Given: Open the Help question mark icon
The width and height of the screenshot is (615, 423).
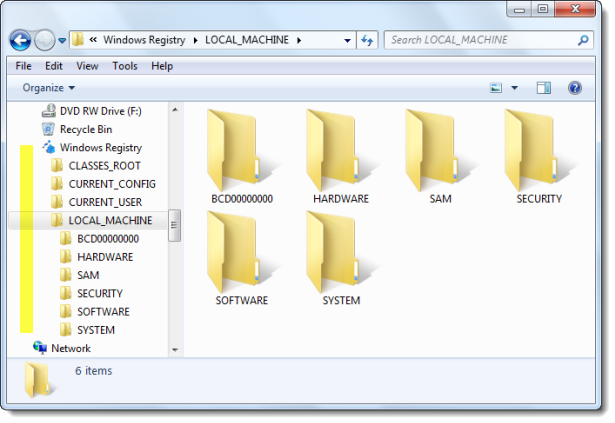Looking at the screenshot, I should (575, 88).
